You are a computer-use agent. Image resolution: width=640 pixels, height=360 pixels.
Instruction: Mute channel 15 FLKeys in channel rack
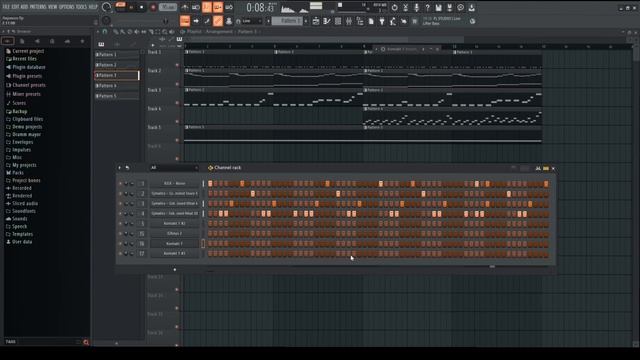tap(120, 233)
